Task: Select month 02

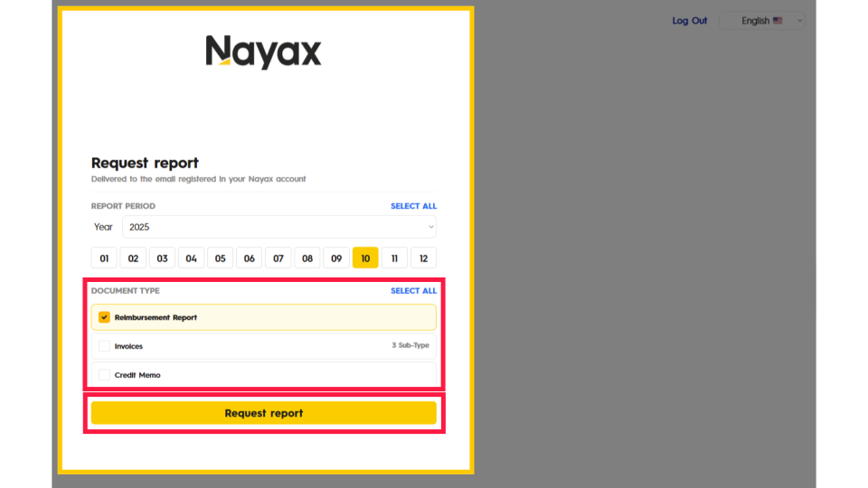Action: [133, 258]
